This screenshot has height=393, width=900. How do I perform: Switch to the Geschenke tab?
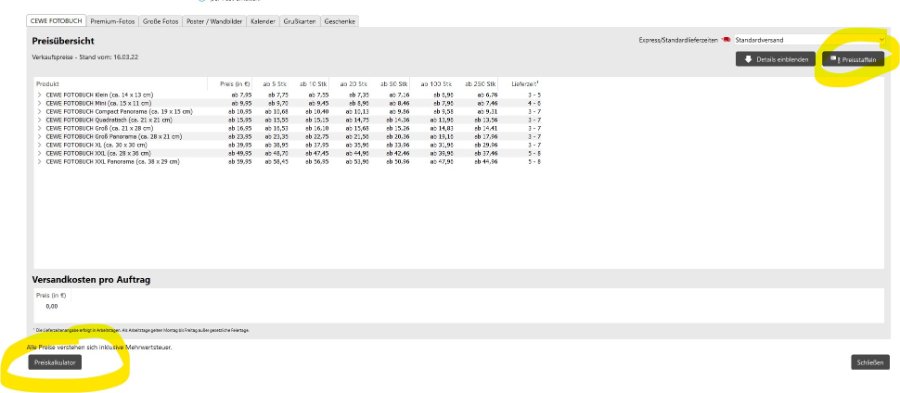click(339, 21)
